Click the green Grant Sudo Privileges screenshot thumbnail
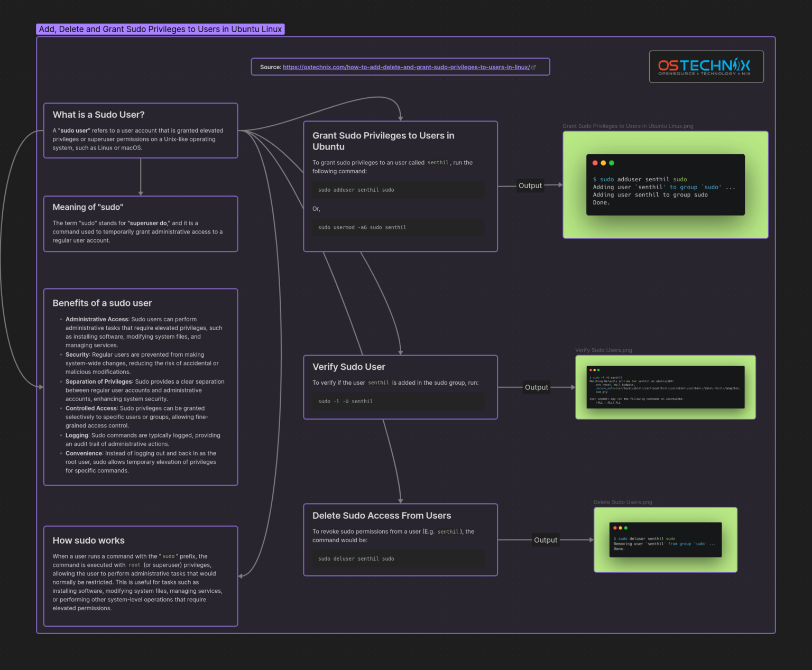The width and height of the screenshot is (812, 670). 666,185
